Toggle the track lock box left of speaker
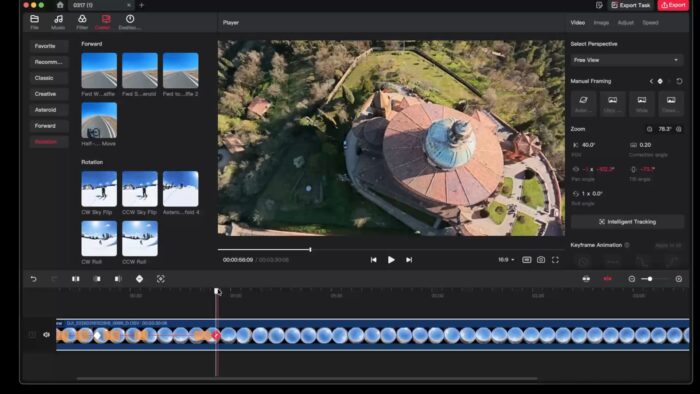Viewport: 700px width, 394px height. pos(32,334)
